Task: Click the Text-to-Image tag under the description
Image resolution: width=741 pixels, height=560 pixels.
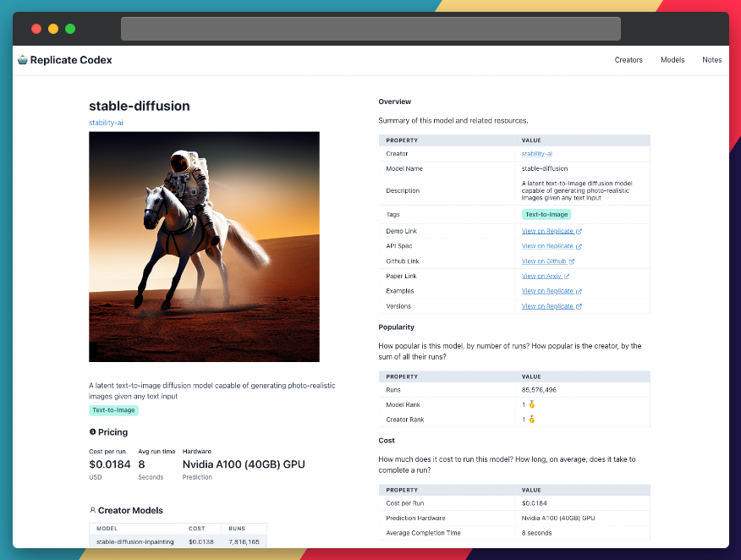Action: pyautogui.click(x=113, y=410)
